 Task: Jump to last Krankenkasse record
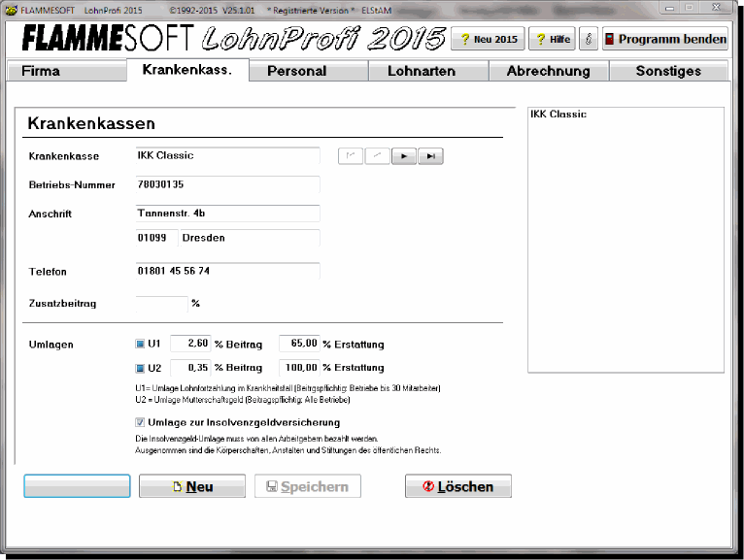point(431,156)
